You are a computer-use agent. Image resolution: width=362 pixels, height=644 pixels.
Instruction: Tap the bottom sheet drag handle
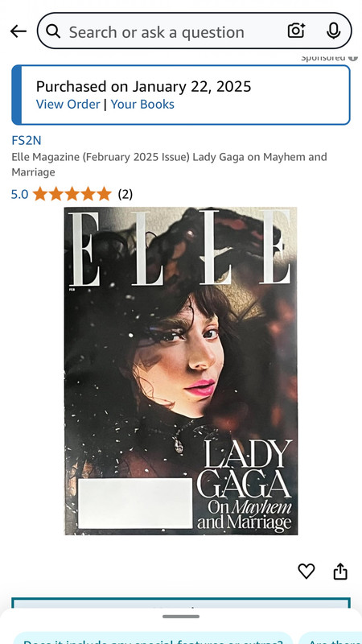180,617
